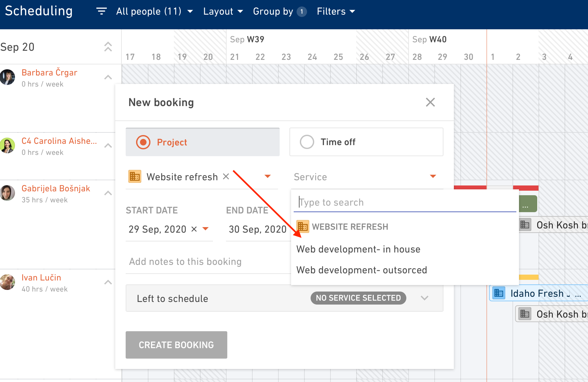The image size is (588, 382).
Task: Clear the 29 Sep, 2020 start date
Action: click(x=194, y=229)
